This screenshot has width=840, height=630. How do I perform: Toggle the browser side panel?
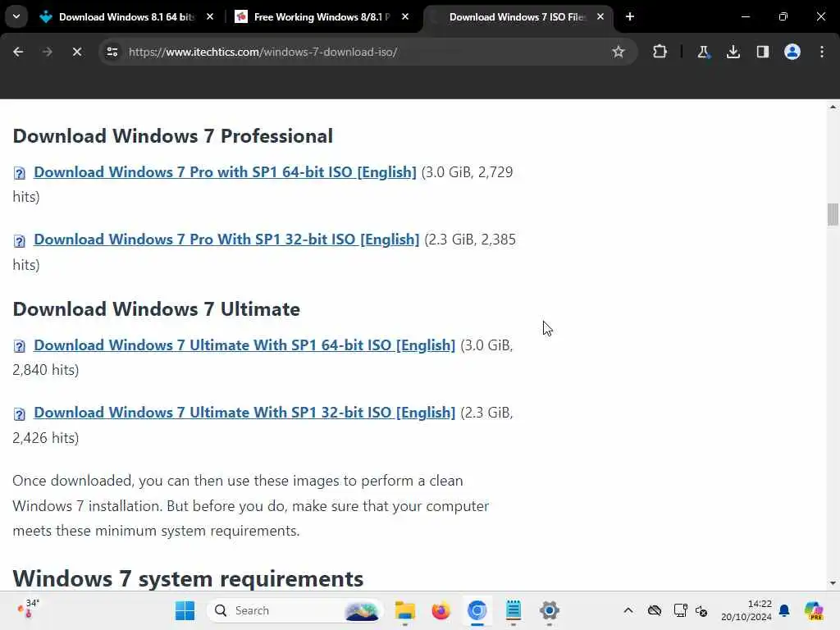point(763,52)
